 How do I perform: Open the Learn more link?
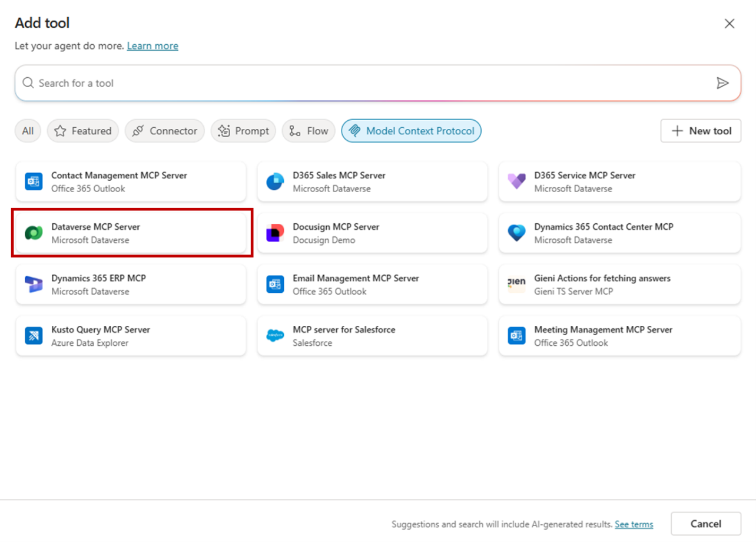(x=152, y=46)
